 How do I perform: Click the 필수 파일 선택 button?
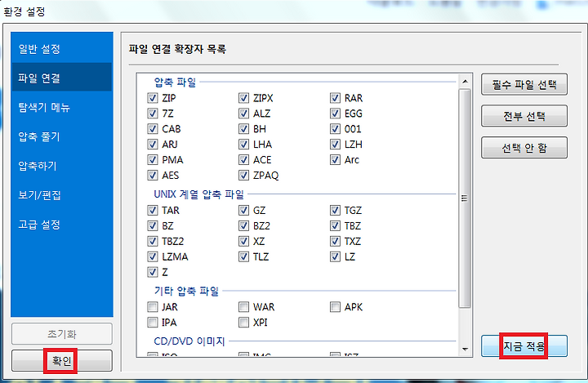(x=523, y=84)
